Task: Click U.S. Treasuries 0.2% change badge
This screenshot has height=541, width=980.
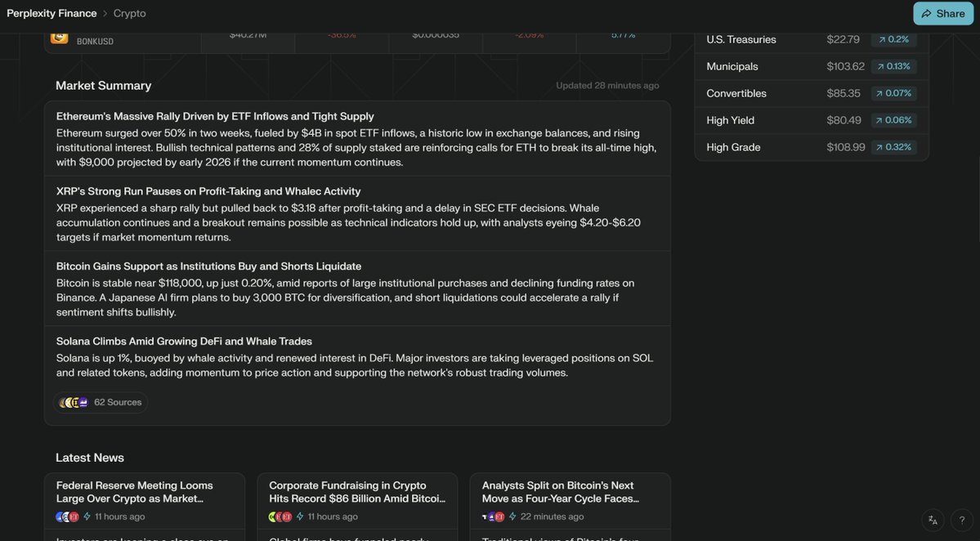Action: [x=893, y=39]
